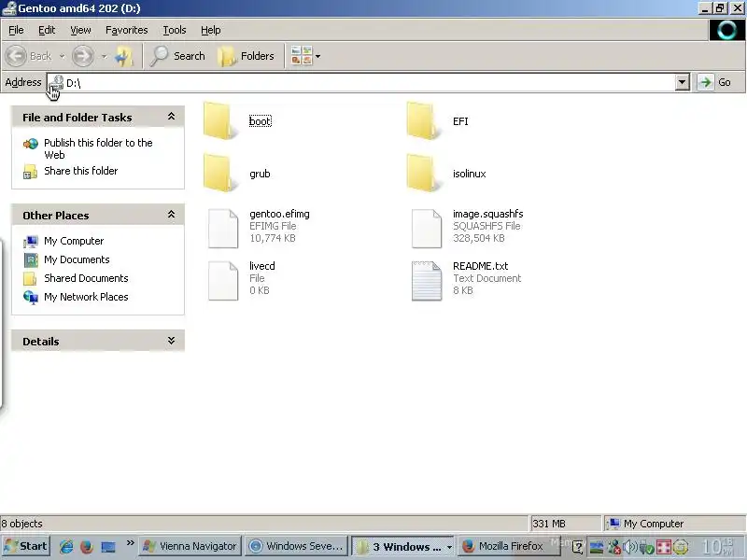Screen dimensions: 747x560
Task: Click the Search magnifier toolbar button
Action: [177, 56]
